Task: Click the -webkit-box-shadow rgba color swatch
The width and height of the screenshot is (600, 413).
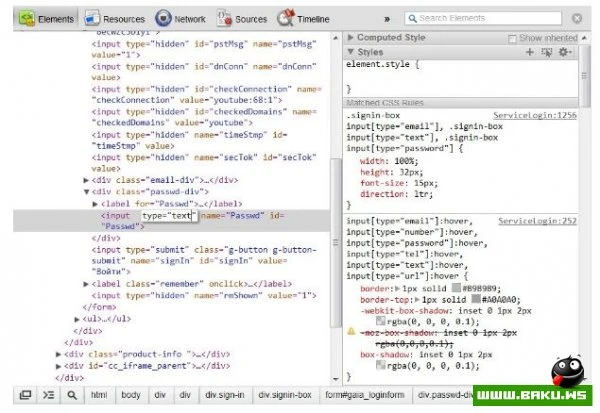Action: (380, 321)
